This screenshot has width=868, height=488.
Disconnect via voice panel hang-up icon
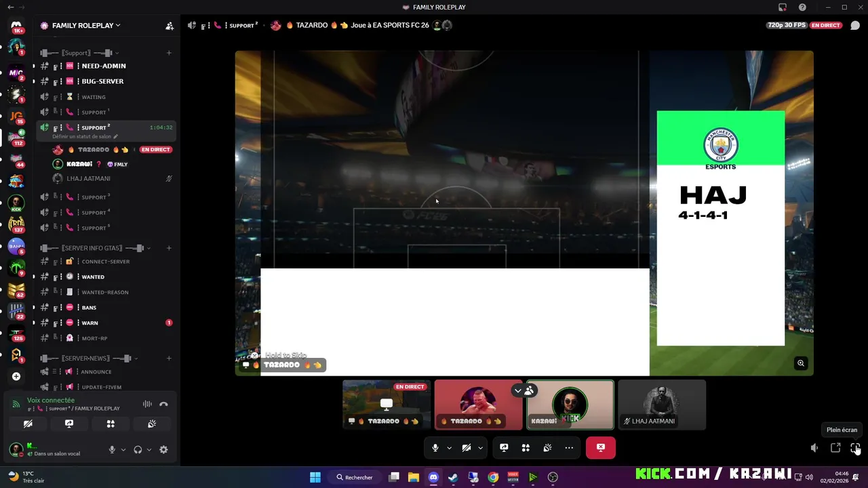click(x=163, y=404)
